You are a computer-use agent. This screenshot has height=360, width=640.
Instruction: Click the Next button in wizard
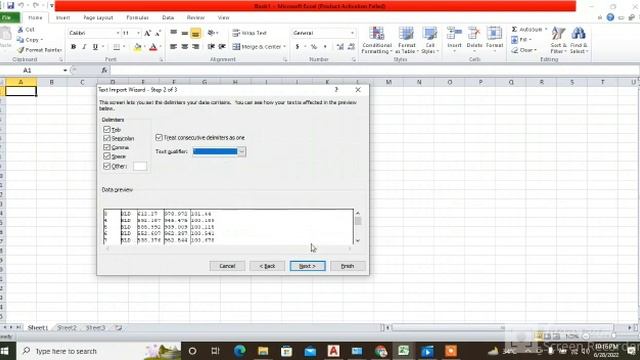(x=307, y=266)
